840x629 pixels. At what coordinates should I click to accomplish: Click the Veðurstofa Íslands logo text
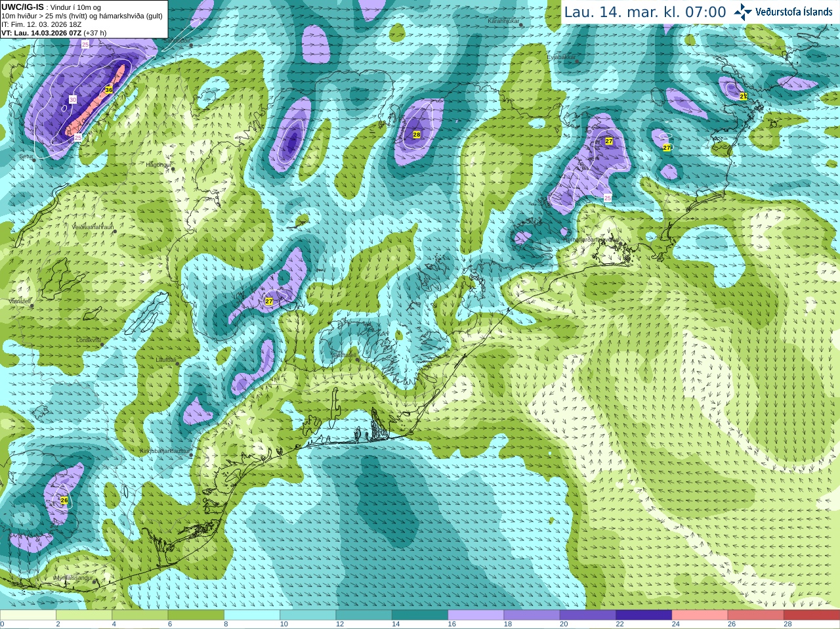[794, 12]
